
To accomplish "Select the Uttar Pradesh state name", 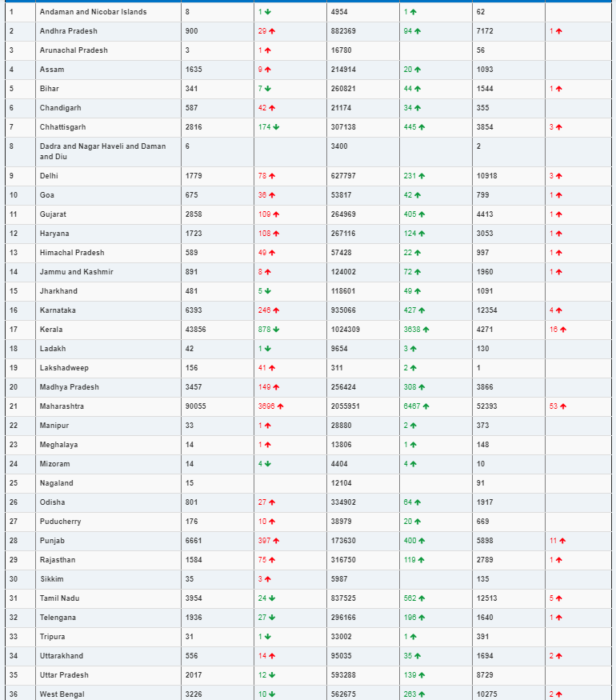I will click(64, 675).
